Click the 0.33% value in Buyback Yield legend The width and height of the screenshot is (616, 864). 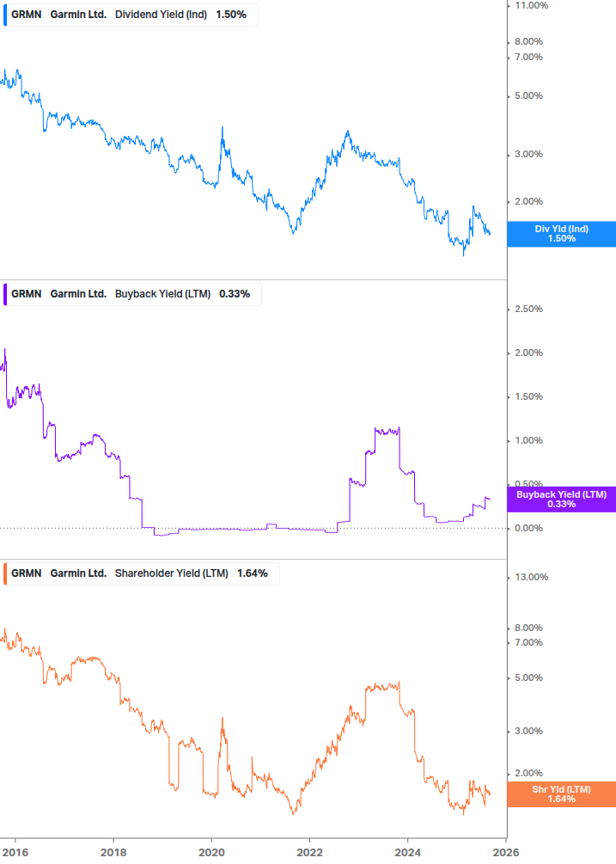pyautogui.click(x=235, y=294)
